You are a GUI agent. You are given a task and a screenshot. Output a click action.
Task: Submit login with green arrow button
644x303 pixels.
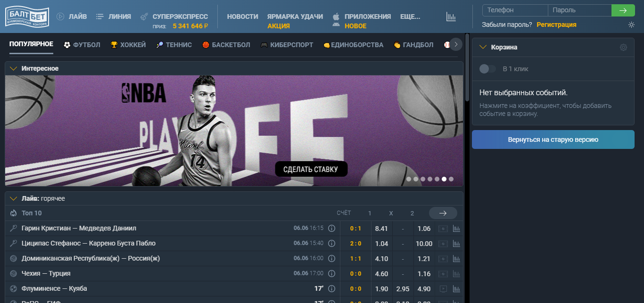click(x=623, y=10)
